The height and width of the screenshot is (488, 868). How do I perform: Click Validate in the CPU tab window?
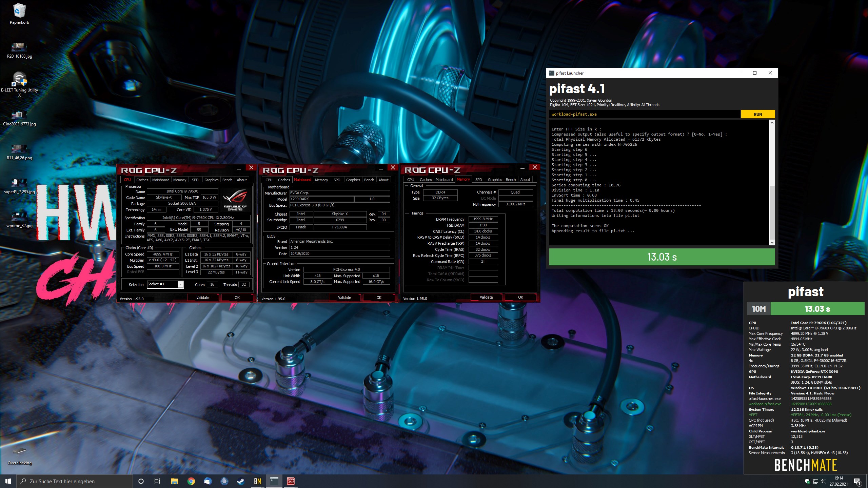coord(203,298)
